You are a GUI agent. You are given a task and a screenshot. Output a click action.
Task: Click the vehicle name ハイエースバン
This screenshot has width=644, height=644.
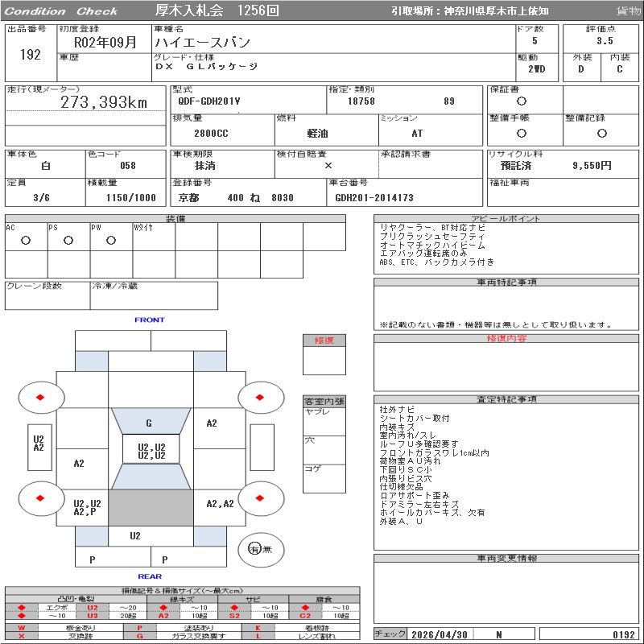coord(202,42)
